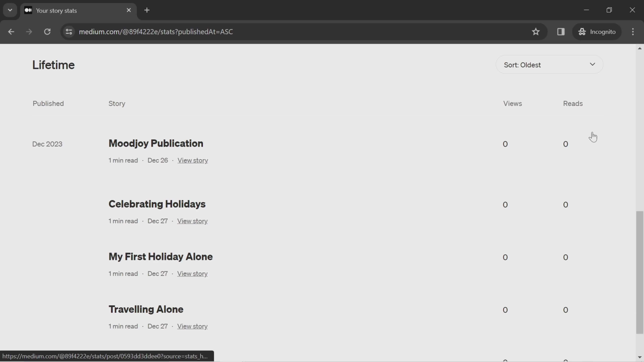Click the Medium favicon/logo icon
The height and width of the screenshot is (362, 644).
pyautogui.click(x=28, y=10)
